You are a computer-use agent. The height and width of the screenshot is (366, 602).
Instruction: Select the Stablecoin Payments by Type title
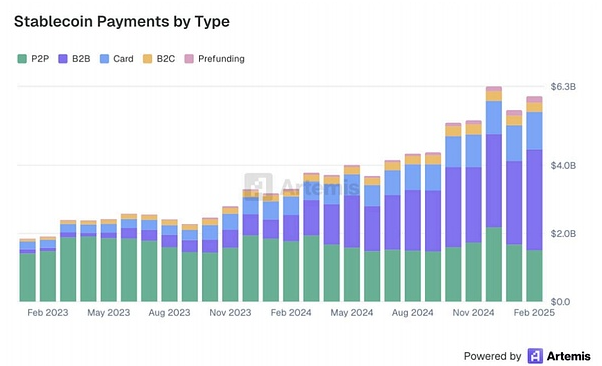(x=122, y=22)
